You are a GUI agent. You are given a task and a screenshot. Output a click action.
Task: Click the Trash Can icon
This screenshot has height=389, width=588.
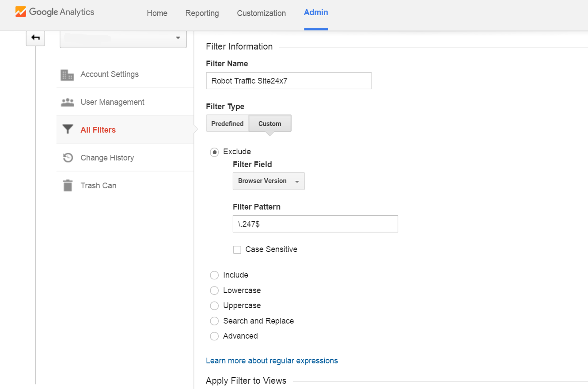click(67, 186)
